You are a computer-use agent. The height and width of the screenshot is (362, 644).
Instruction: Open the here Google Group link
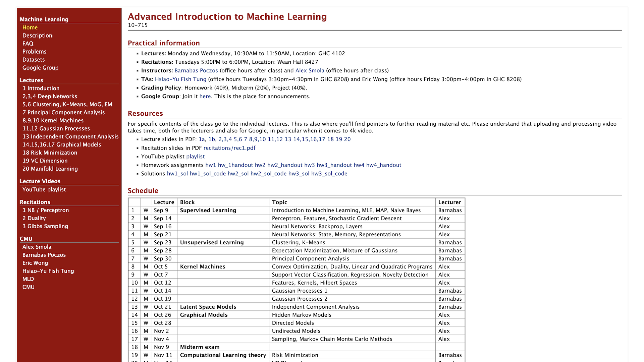[x=205, y=96]
